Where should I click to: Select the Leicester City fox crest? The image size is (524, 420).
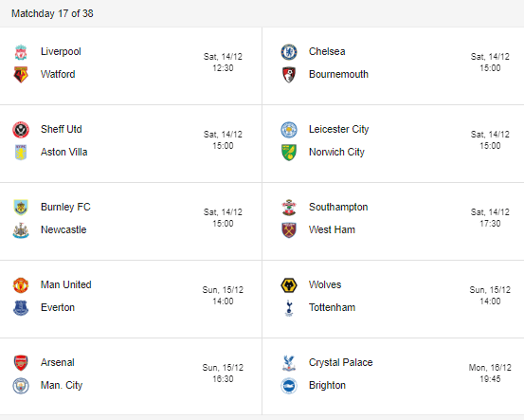click(x=289, y=130)
